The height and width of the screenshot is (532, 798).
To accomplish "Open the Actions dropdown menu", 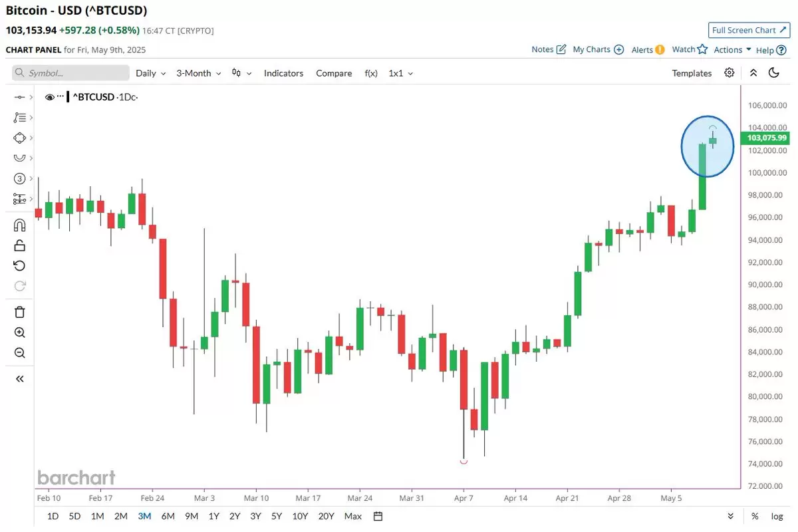I will [x=732, y=50].
